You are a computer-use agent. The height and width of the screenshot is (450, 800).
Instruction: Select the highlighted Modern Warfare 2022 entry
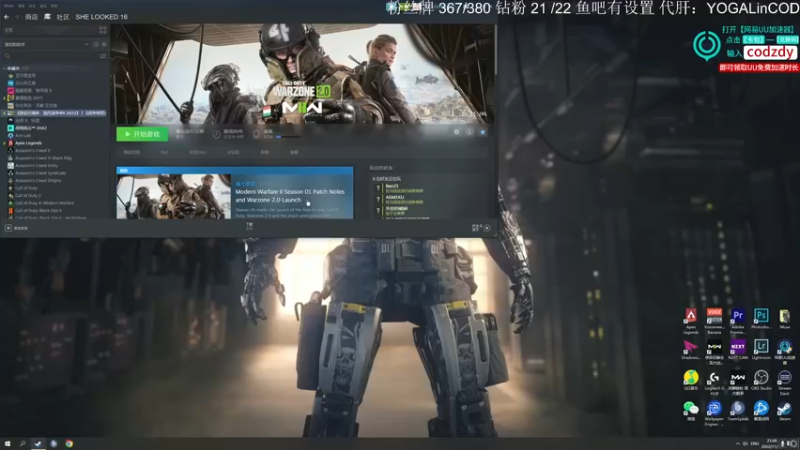[x=55, y=113]
